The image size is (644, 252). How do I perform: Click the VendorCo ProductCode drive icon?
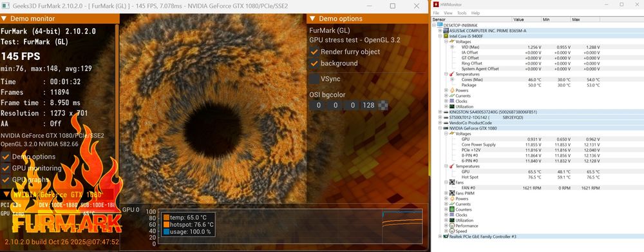(446, 122)
